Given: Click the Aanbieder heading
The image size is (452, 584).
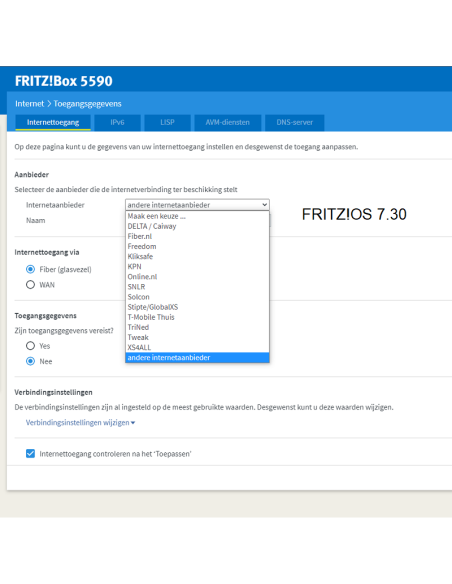Looking at the screenshot, I should [x=32, y=174].
